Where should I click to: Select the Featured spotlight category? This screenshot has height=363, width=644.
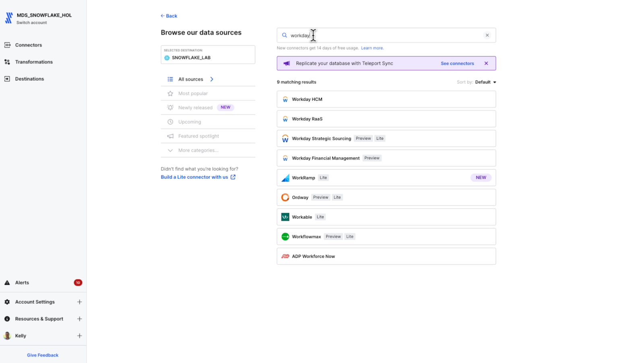(208, 136)
